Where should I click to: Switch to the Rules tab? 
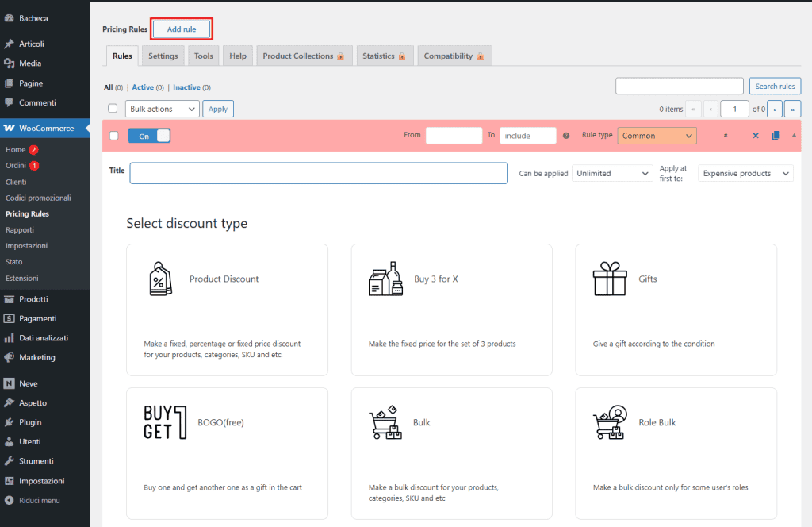coord(122,56)
